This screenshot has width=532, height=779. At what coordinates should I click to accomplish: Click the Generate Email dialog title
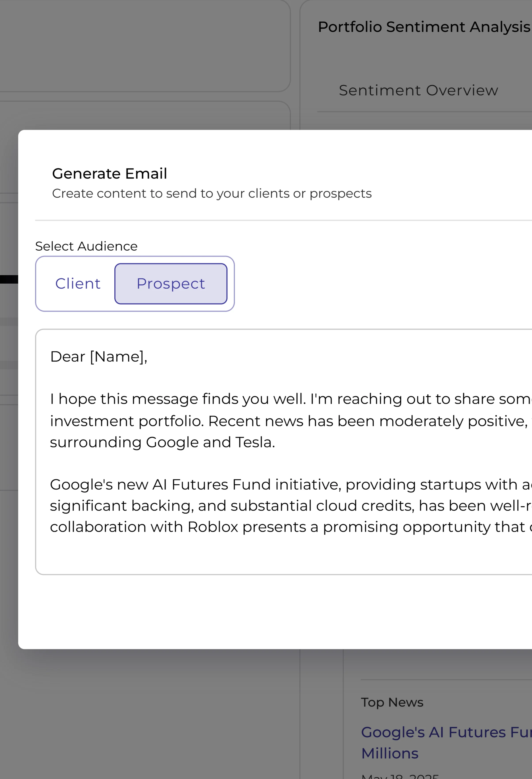[110, 174]
